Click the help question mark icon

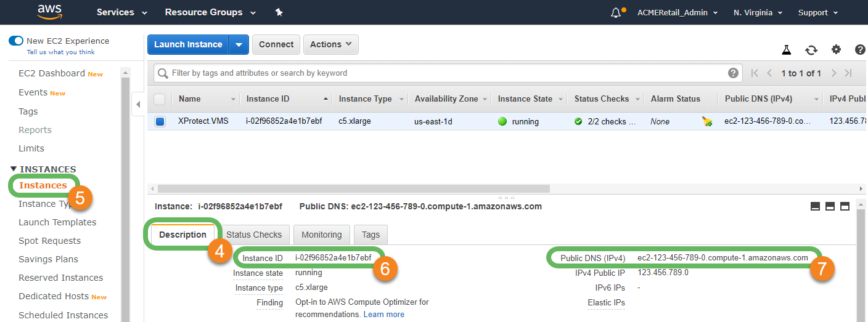coord(860,50)
